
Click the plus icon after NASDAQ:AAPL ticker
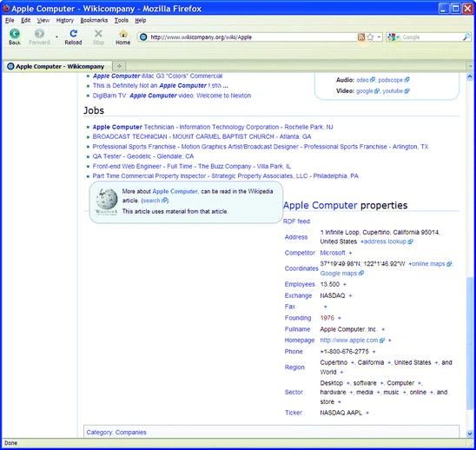click(367, 413)
